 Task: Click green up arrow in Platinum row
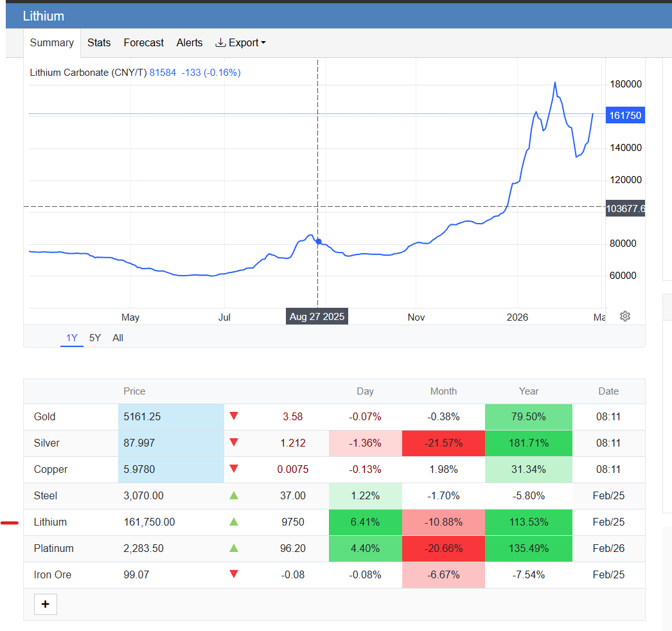[234, 548]
